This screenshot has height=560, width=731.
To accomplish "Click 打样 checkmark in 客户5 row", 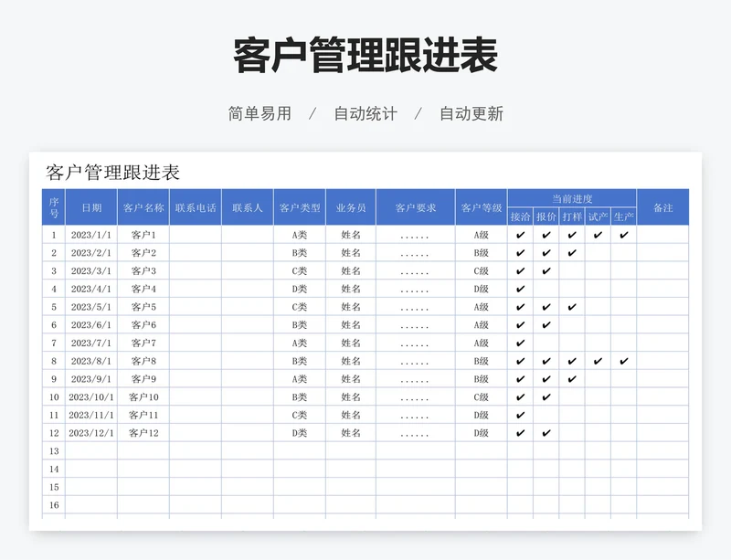I will (572, 307).
